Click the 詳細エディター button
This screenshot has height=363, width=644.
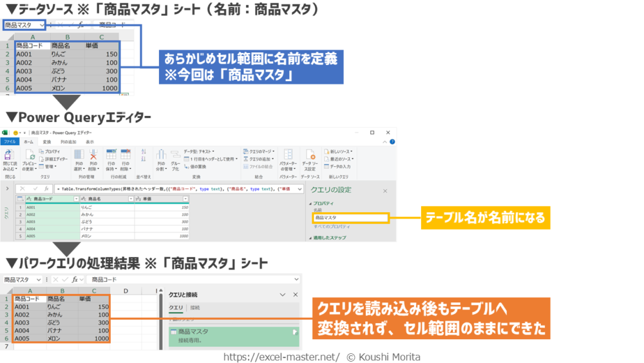click(x=55, y=159)
